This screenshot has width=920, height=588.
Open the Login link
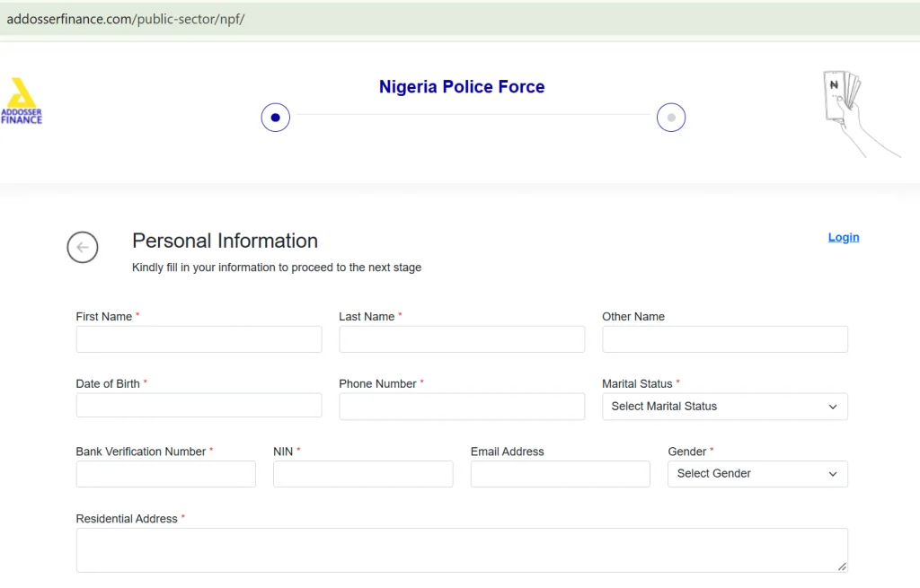[843, 237]
